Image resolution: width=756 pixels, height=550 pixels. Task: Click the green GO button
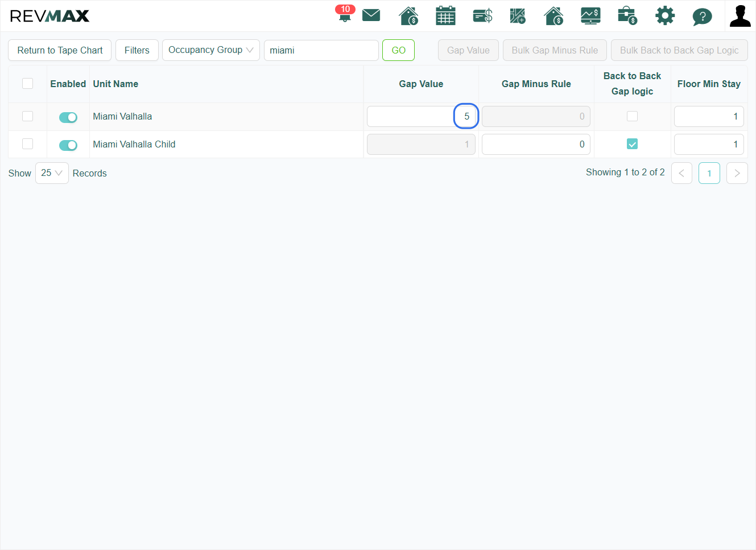point(398,50)
